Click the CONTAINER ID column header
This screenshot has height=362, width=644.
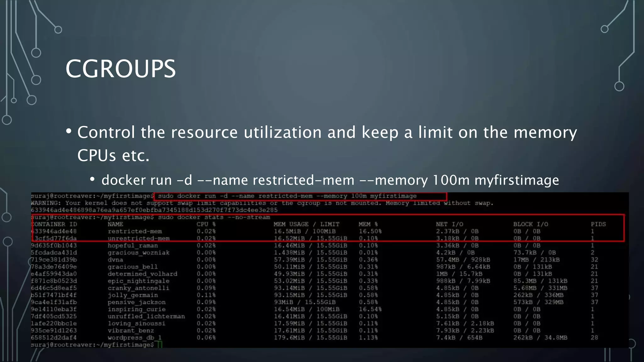(x=54, y=224)
